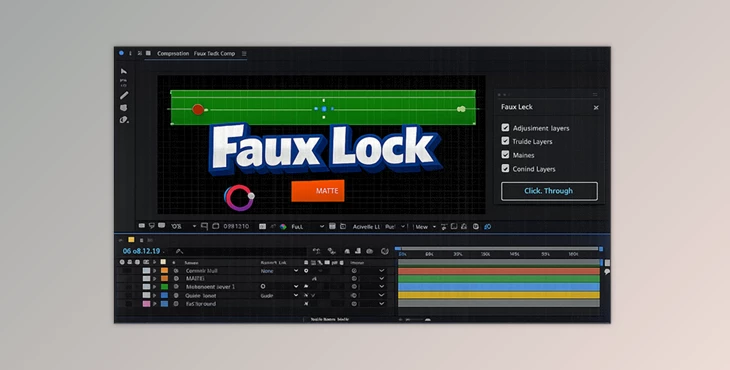Toggle pink label box of FaStpround layer
730x370 pixels.
click(x=146, y=303)
